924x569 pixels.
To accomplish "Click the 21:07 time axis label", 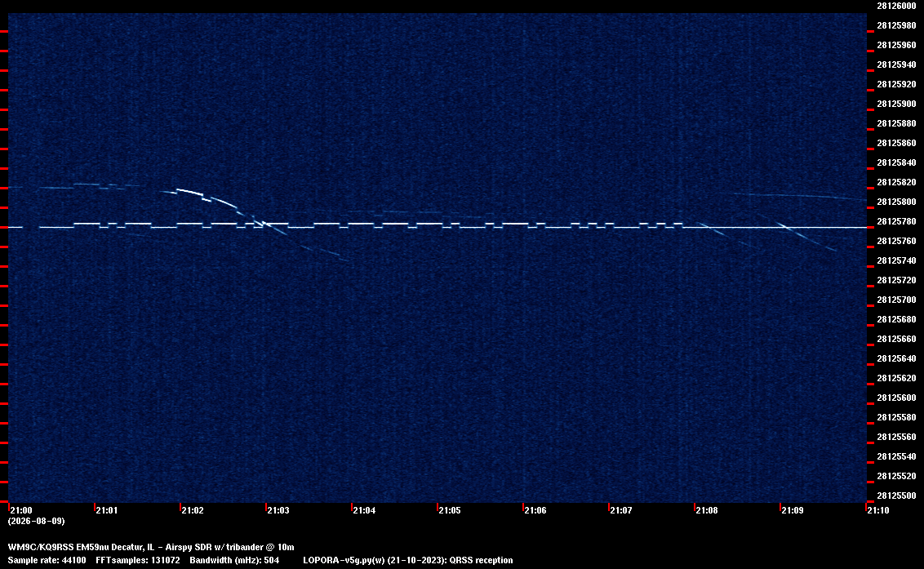I will tap(621, 510).
